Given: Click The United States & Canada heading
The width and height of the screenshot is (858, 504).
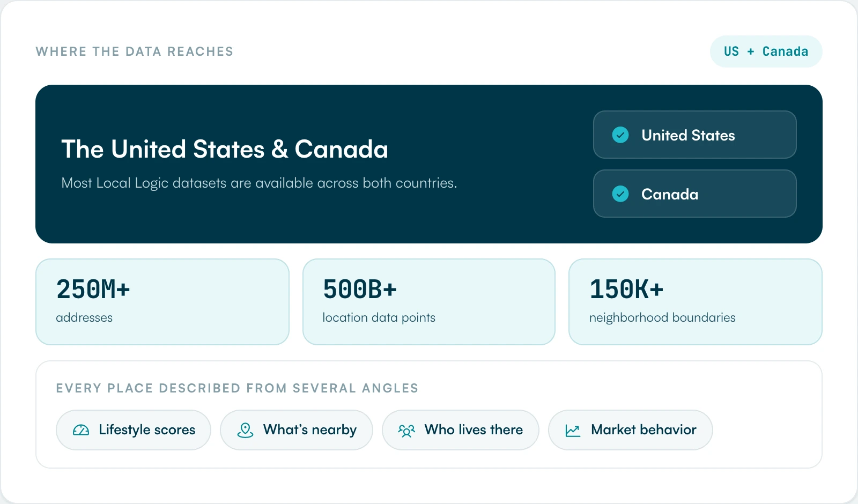Looking at the screenshot, I should [225, 149].
